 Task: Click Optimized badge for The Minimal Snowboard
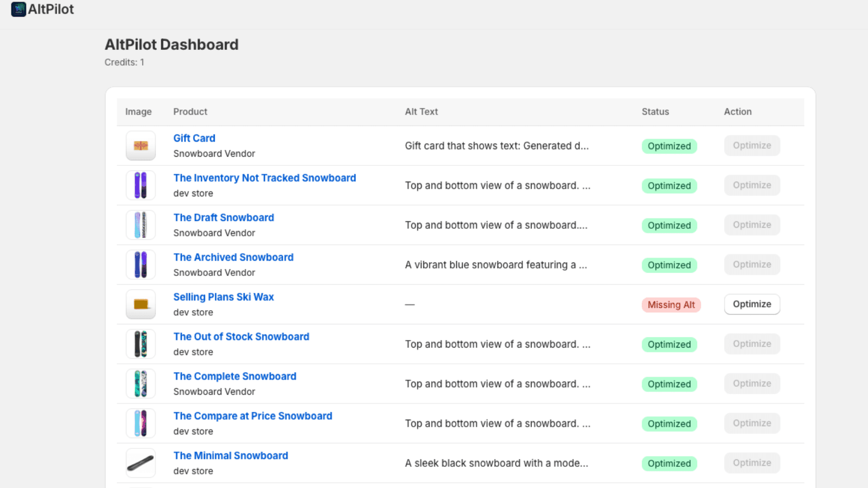pyautogui.click(x=669, y=464)
